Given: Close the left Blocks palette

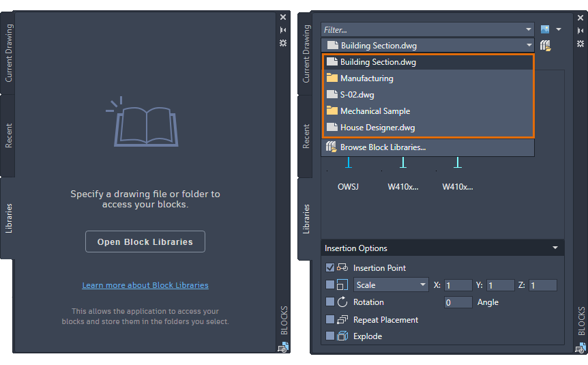Looking at the screenshot, I should point(283,17).
